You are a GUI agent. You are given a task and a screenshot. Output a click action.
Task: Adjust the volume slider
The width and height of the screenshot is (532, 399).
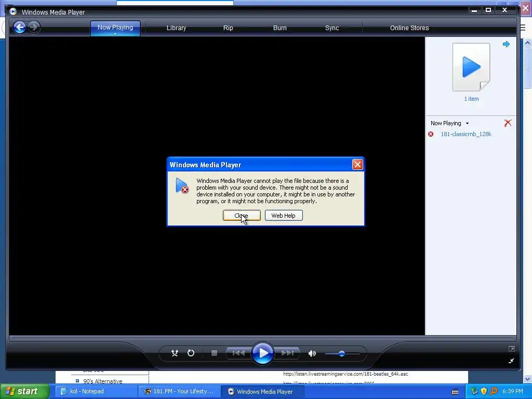[x=342, y=353]
